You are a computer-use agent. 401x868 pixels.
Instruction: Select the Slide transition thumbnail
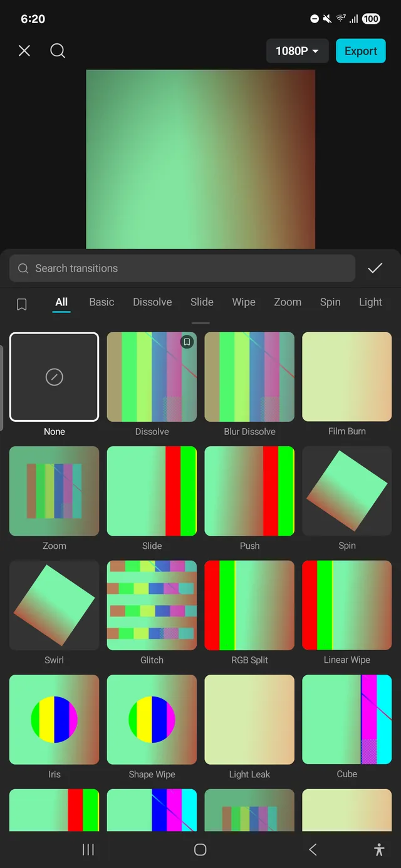152,491
